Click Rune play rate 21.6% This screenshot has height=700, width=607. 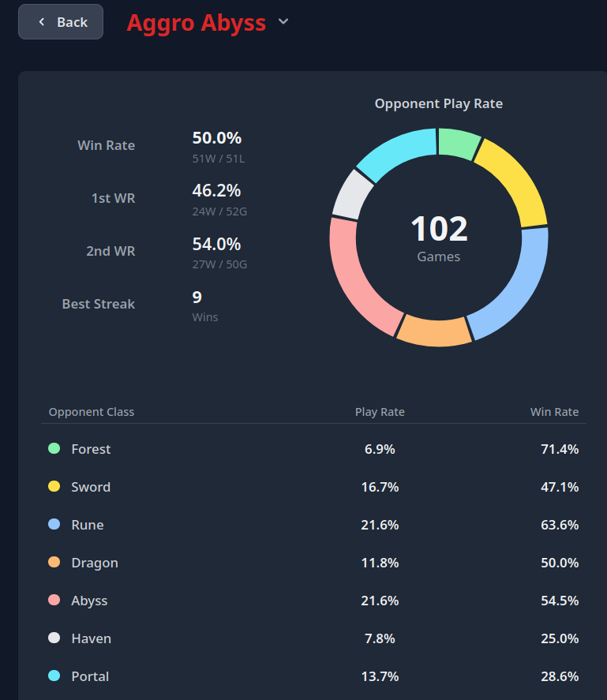(380, 525)
